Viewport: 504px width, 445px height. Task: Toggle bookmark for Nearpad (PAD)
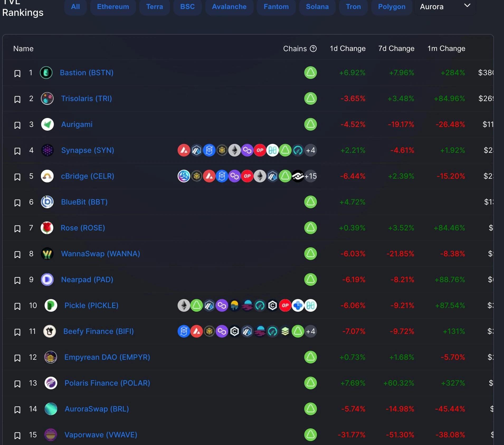pos(17,280)
